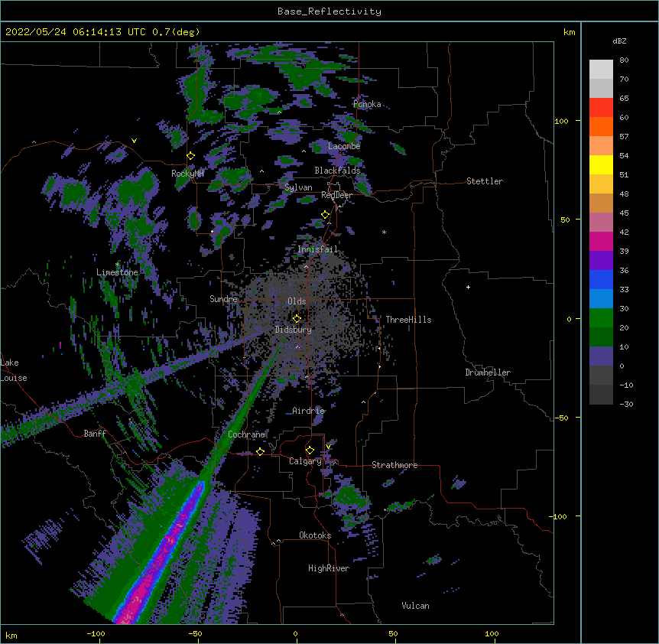Image resolution: width=659 pixels, height=644 pixels.
Task: Select the Airdrie label
Action: [x=308, y=411]
